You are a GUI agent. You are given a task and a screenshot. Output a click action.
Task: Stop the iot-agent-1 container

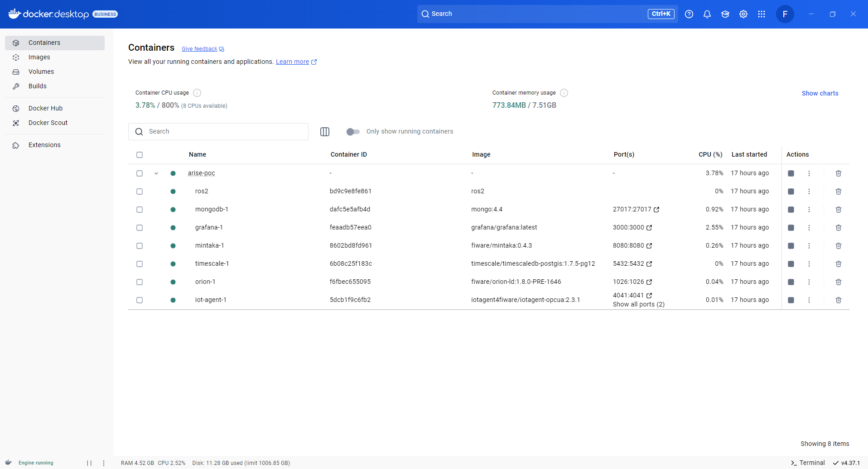[791, 300]
